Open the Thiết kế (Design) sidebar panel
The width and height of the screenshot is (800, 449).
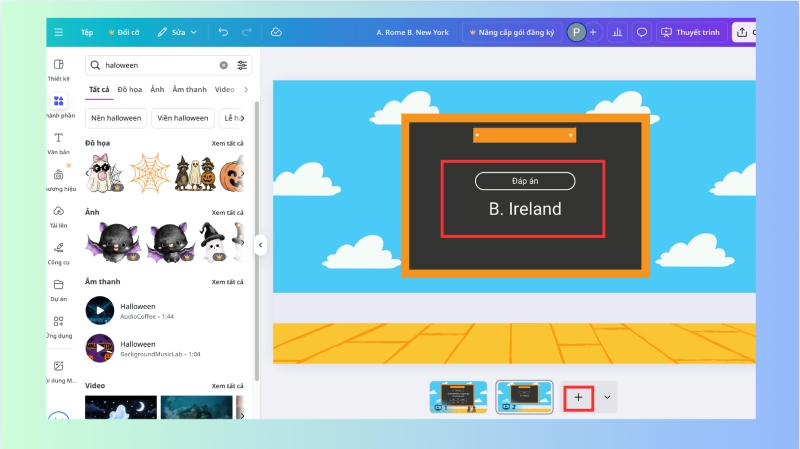59,68
